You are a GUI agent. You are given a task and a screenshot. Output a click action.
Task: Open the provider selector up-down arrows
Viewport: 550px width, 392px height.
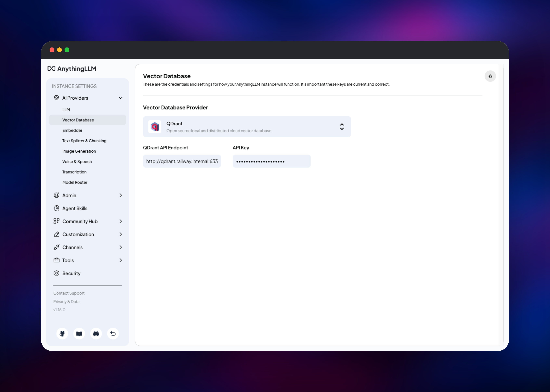[342, 127]
